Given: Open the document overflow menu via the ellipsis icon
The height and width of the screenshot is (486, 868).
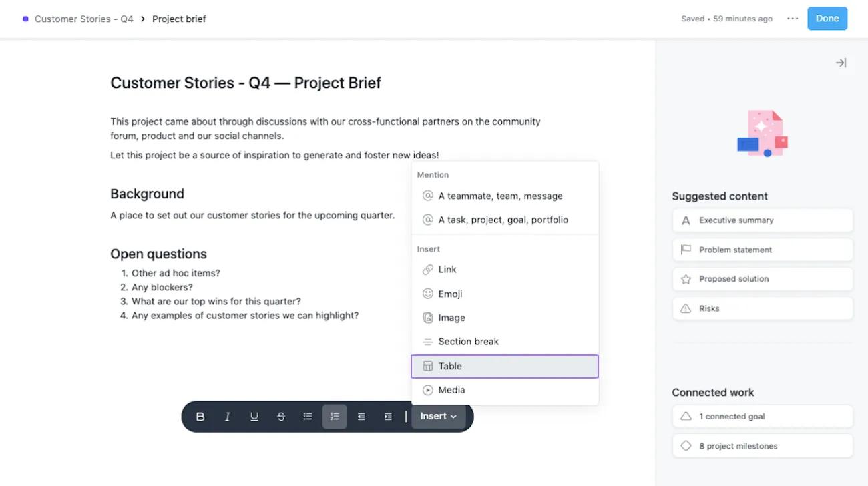Looking at the screenshot, I should click(x=793, y=19).
